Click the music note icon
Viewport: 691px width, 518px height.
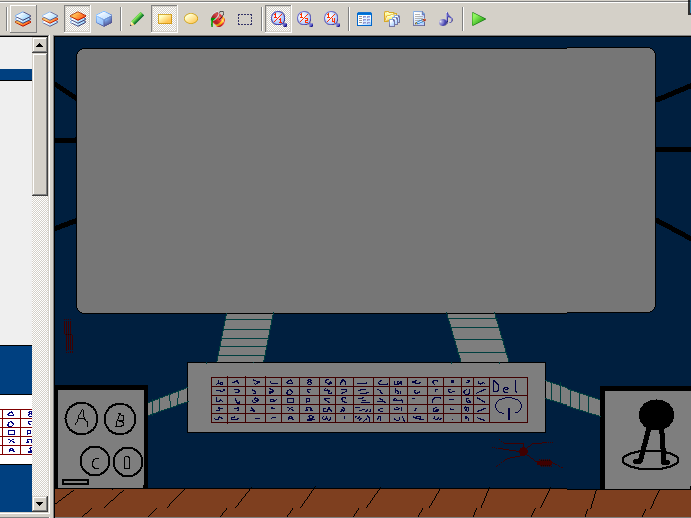pyautogui.click(x=446, y=19)
